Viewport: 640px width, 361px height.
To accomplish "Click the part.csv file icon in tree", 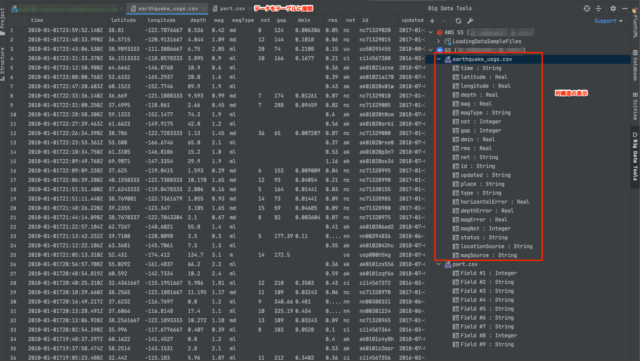I will [x=448, y=264].
